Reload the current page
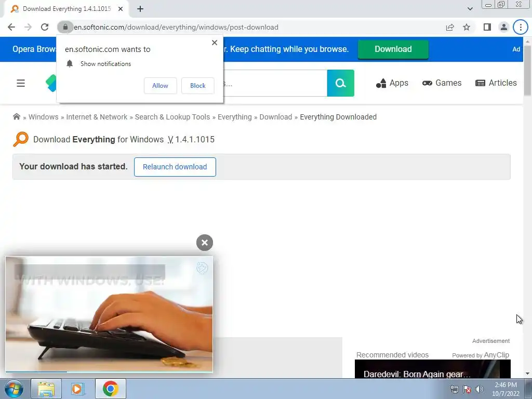This screenshot has width=532, height=399. tap(45, 27)
